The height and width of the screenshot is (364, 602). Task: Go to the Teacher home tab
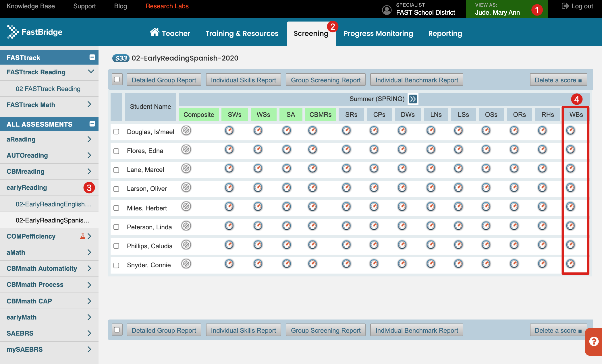pyautogui.click(x=170, y=33)
